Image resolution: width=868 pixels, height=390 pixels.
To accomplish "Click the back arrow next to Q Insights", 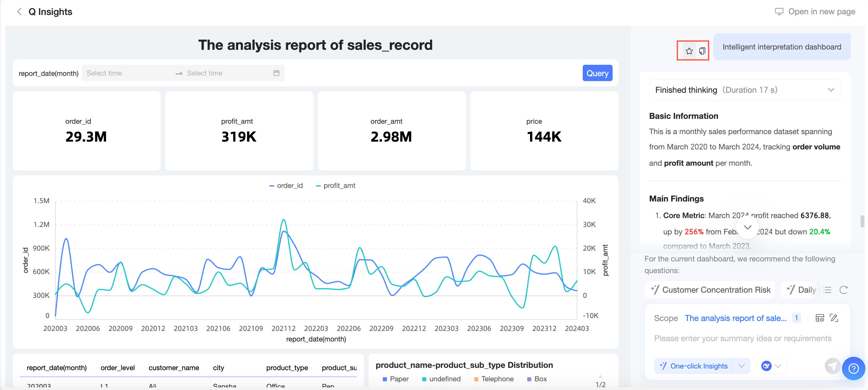I will point(19,12).
